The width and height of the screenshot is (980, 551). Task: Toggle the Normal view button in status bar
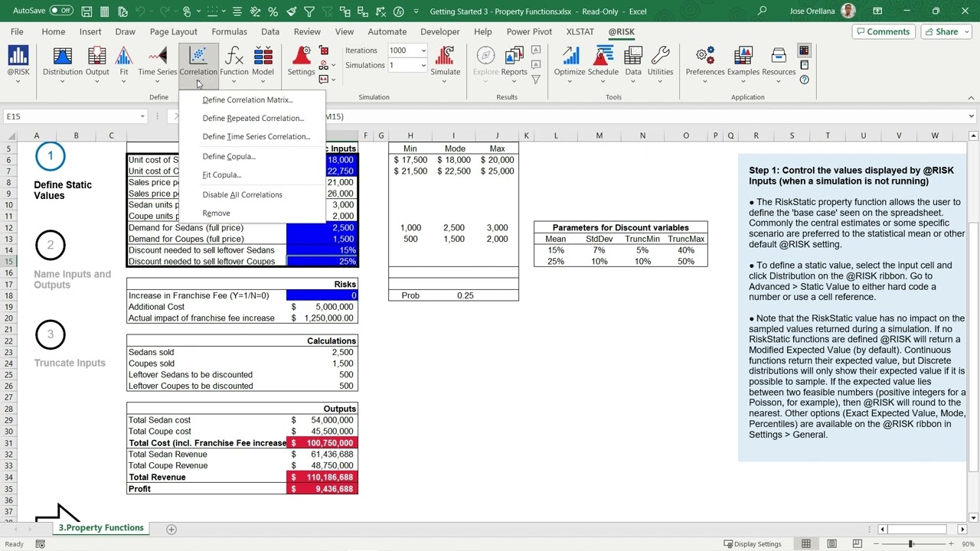(805, 544)
